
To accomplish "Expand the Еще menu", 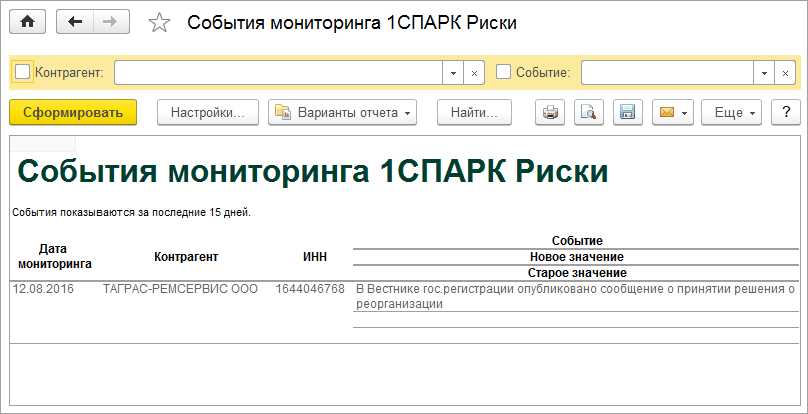I will tap(731, 112).
